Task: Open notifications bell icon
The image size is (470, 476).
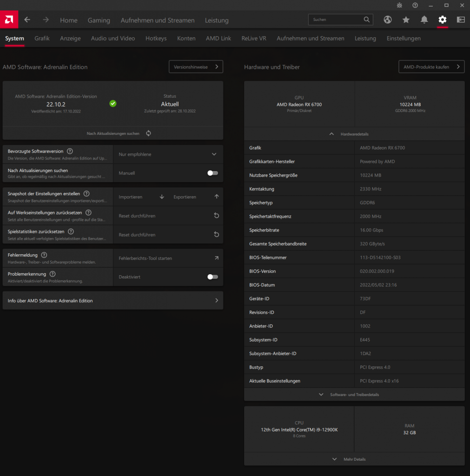Action: point(424,20)
